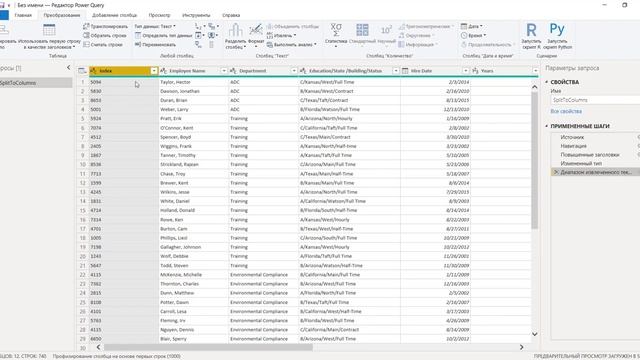Open the Years column filter dropdown
This screenshot has height=360, width=640.
pos(535,71)
